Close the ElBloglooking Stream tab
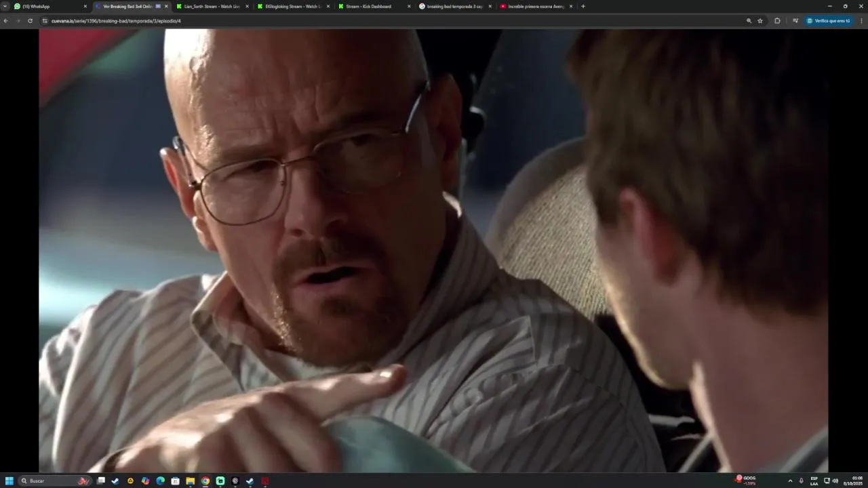 (x=328, y=6)
